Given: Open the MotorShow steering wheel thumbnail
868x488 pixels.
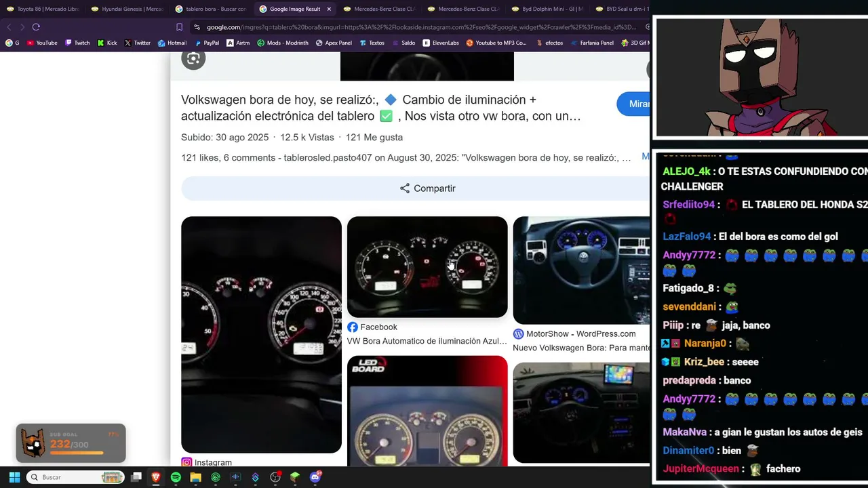Looking at the screenshot, I should pyautogui.click(x=581, y=270).
